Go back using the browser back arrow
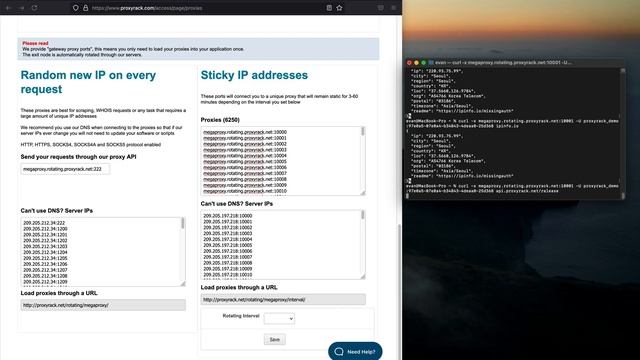Screen dimensions: 640x360 (x=8, y=8)
